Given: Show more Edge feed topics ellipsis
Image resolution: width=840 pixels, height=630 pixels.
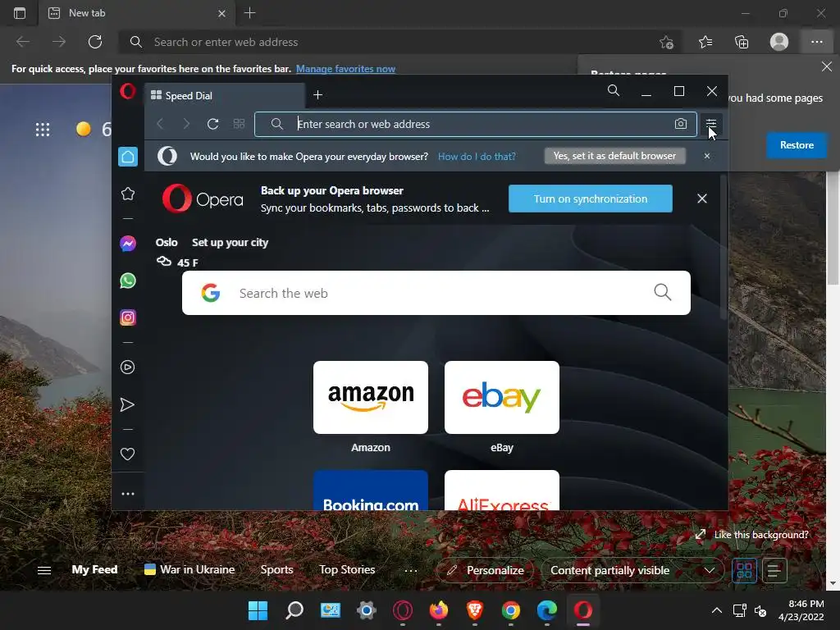Looking at the screenshot, I should coord(411,571).
